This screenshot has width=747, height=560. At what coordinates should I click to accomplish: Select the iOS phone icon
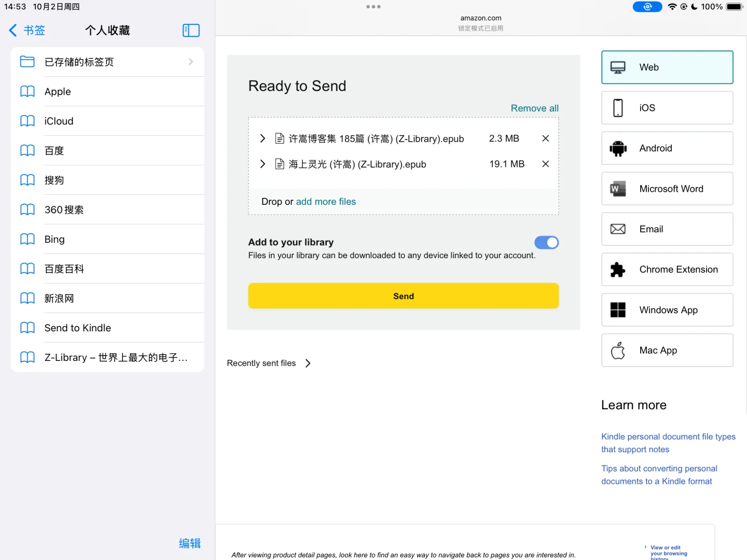(x=618, y=108)
